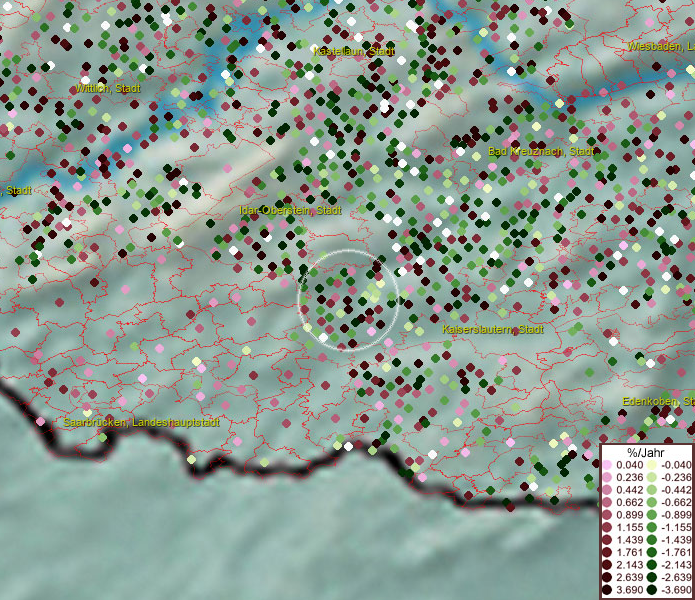The height and width of the screenshot is (600, 695).
Task: Click the legend value 2.143
Action: coord(629,565)
